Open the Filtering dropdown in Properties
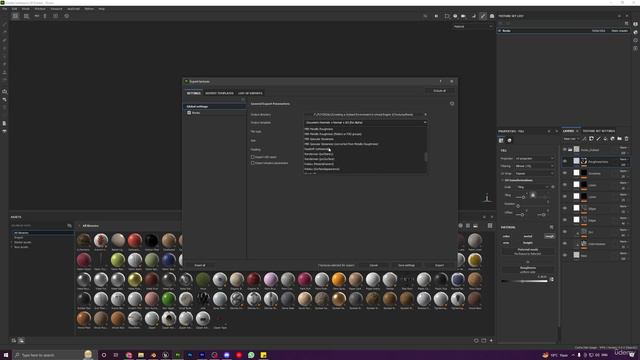 coord(534,166)
